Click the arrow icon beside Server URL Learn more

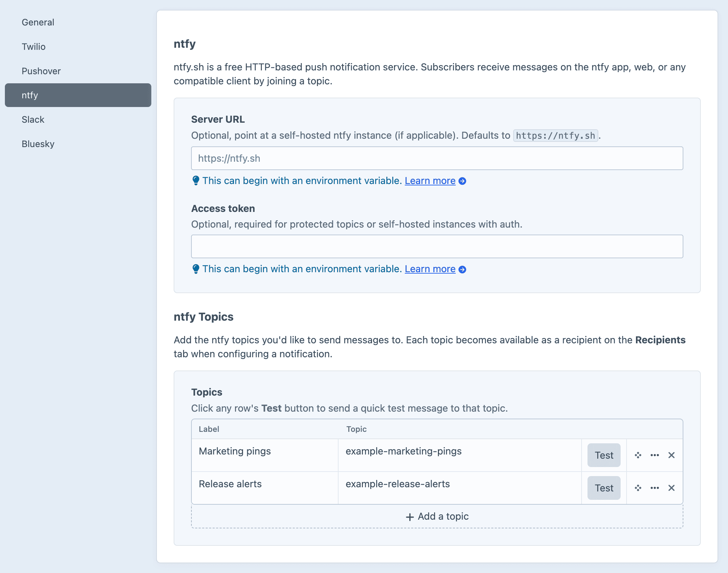(x=462, y=181)
